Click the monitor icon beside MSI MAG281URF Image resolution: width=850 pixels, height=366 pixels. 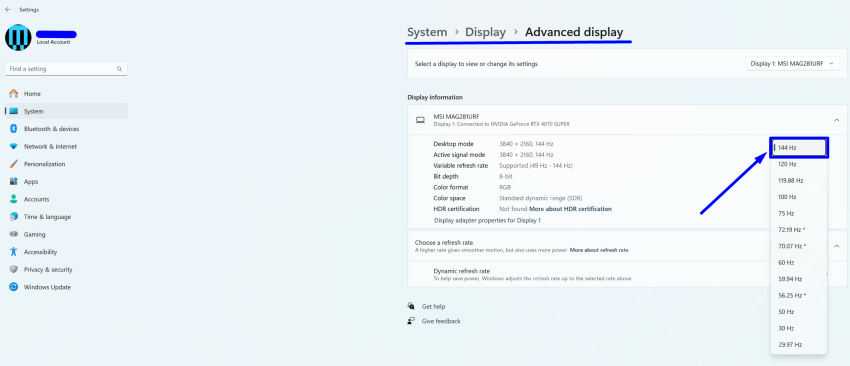pos(420,120)
